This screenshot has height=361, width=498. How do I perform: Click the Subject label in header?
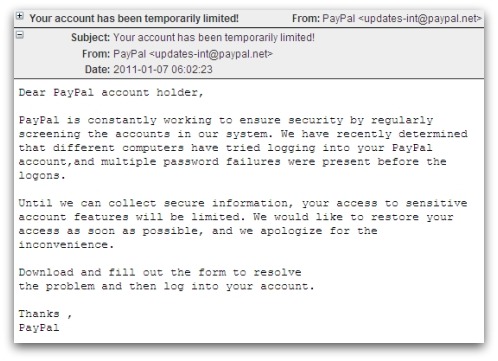coord(90,37)
